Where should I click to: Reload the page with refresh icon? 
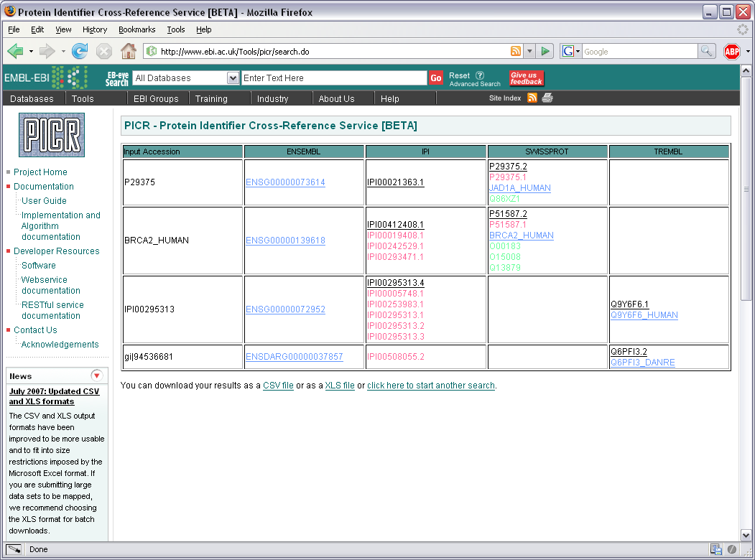point(80,51)
